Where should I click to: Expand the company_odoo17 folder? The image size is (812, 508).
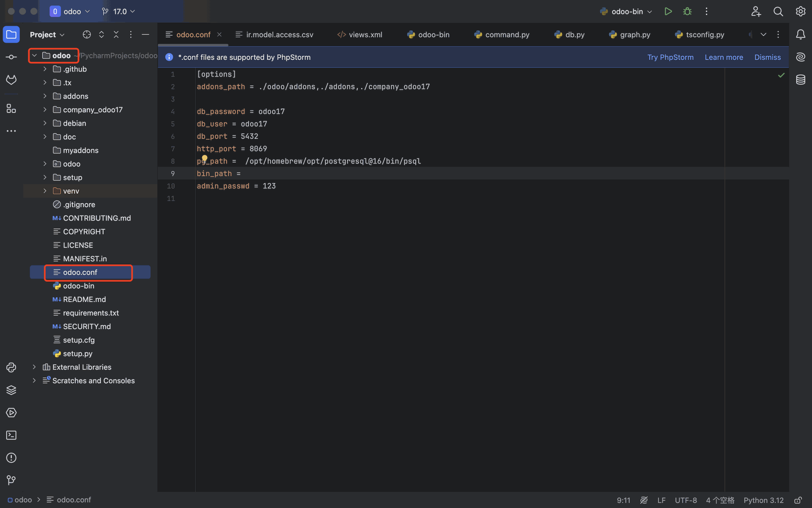(x=45, y=110)
